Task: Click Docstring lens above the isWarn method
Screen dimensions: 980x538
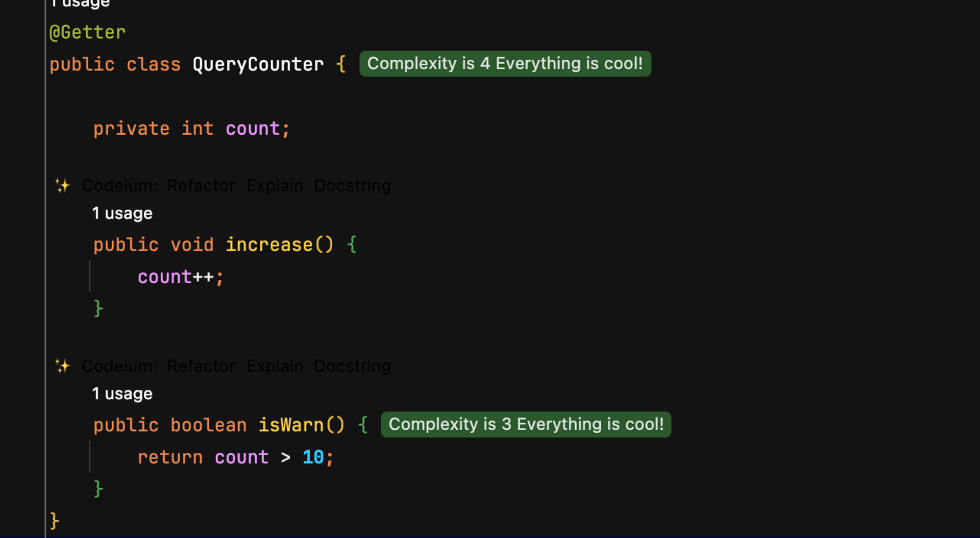Action: (352, 366)
